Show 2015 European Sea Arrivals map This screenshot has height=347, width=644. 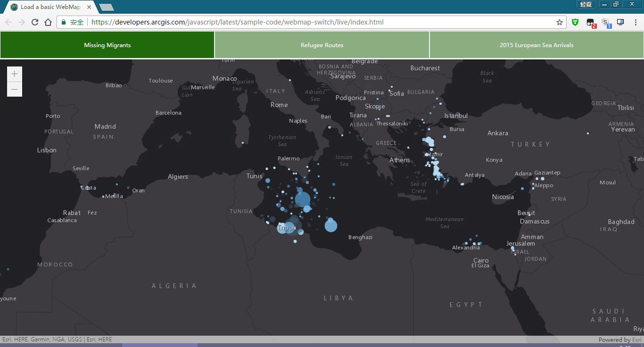coord(537,45)
